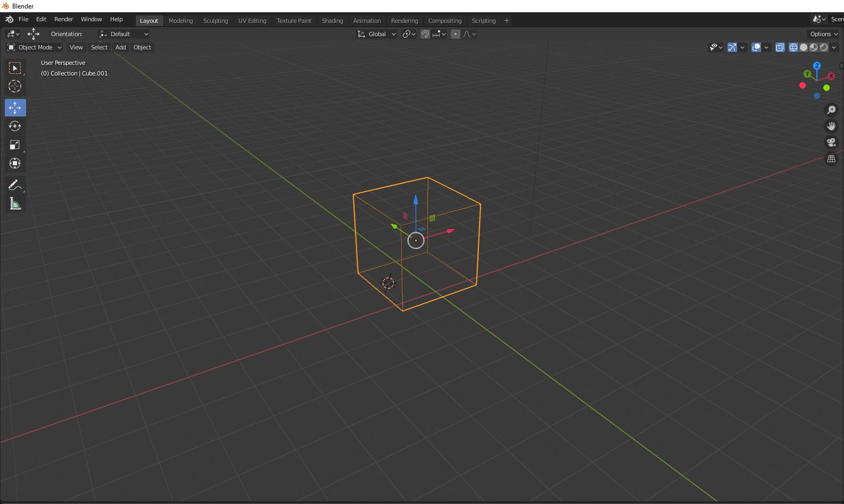Select the Annotate pencil tool
The width and height of the screenshot is (844, 504).
point(15,185)
